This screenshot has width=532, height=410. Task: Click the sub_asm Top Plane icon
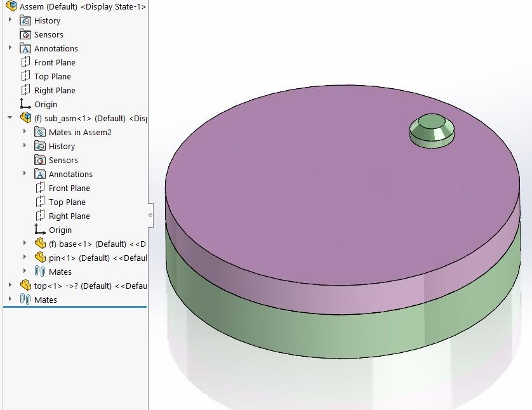point(40,202)
